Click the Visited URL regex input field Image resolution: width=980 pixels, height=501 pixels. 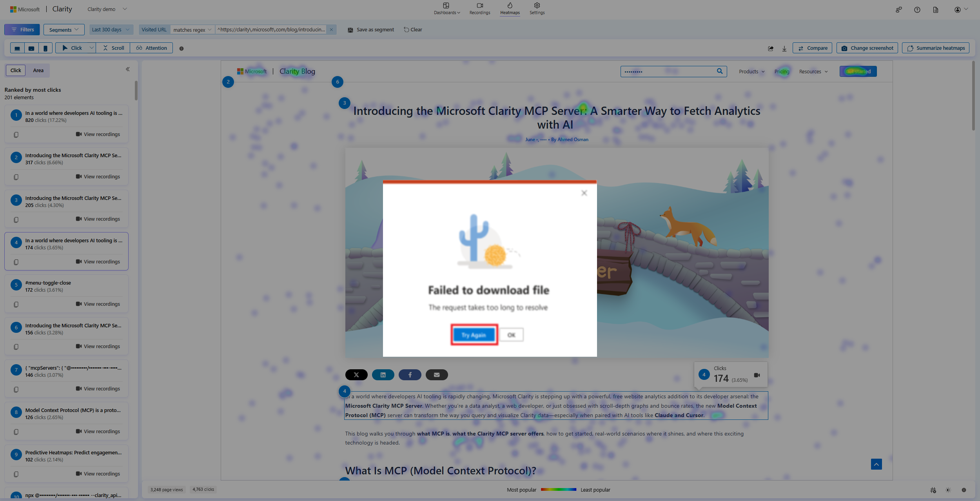coord(271,30)
